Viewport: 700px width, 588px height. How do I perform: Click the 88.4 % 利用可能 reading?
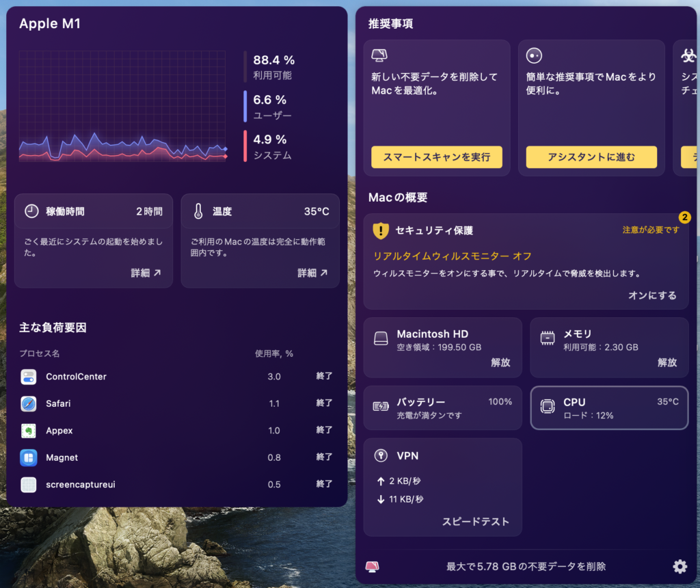pyautogui.click(x=273, y=67)
